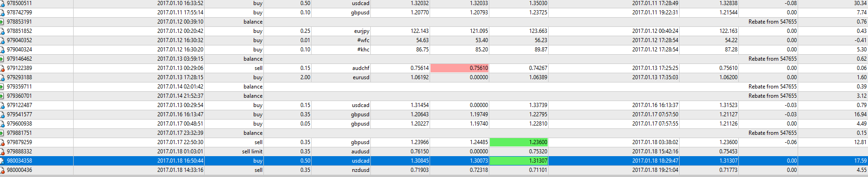Select highlighted ticket 980034358

tap(19, 161)
